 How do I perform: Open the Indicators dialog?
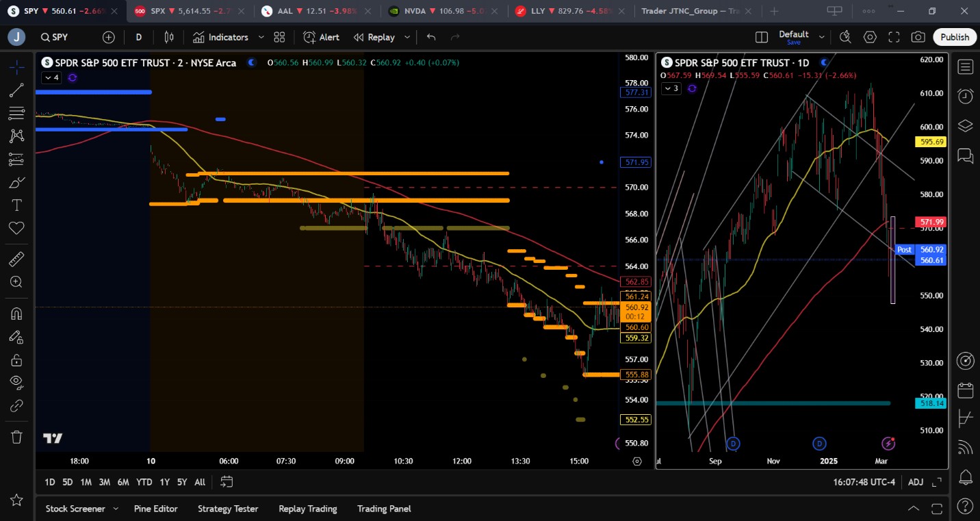tap(220, 38)
